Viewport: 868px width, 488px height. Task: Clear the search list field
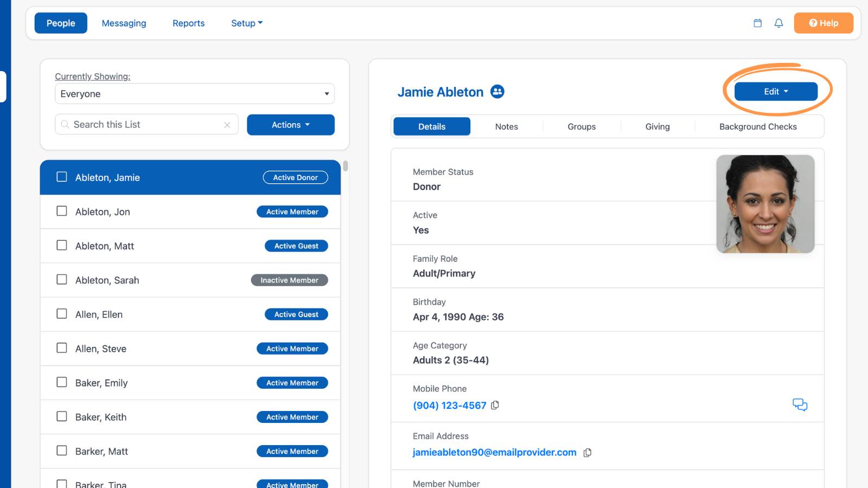click(x=227, y=125)
